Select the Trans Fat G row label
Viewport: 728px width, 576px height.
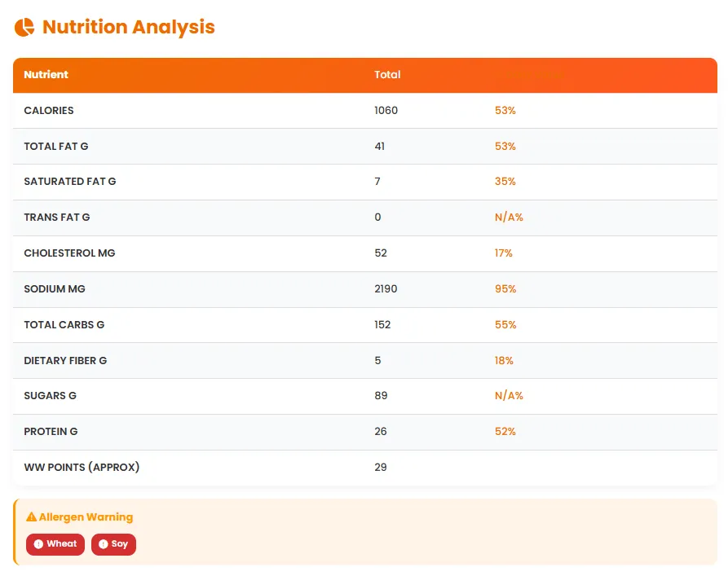tap(57, 218)
